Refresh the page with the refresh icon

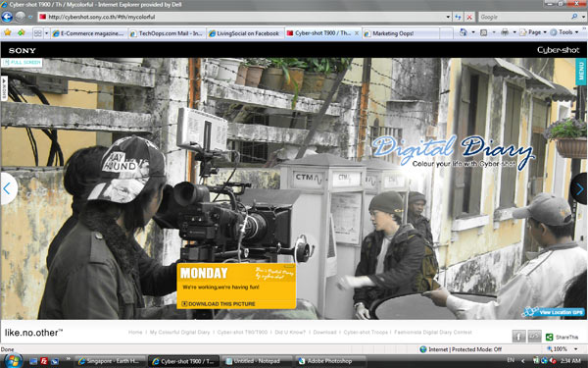click(458, 17)
